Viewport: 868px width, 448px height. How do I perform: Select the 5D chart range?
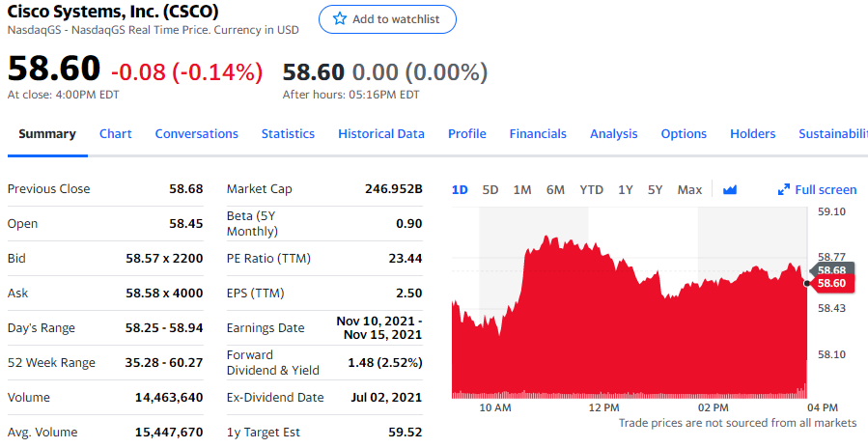click(x=490, y=190)
